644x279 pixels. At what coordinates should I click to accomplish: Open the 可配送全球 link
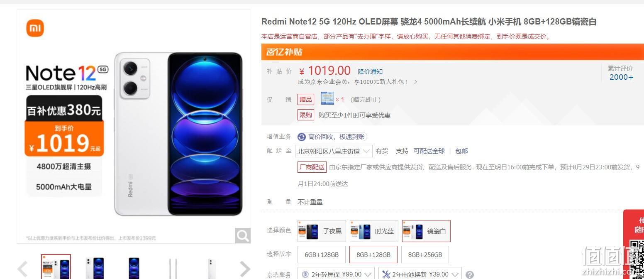click(429, 151)
